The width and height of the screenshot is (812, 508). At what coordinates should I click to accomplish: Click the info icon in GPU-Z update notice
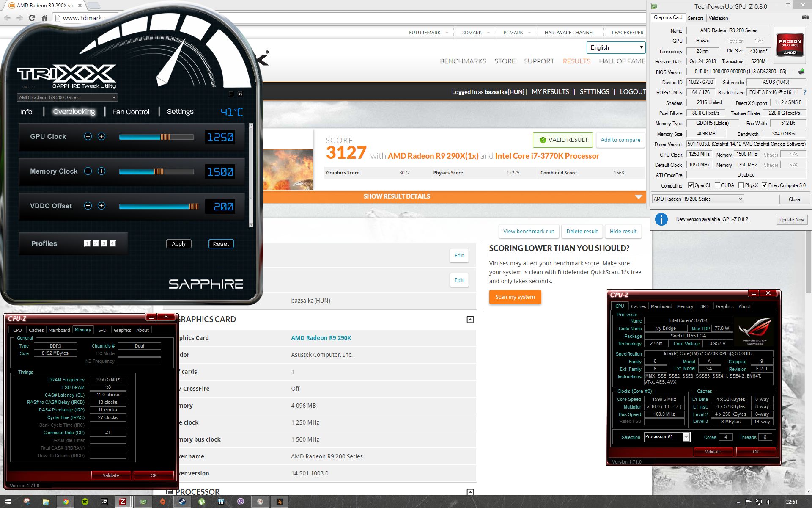[x=661, y=219]
